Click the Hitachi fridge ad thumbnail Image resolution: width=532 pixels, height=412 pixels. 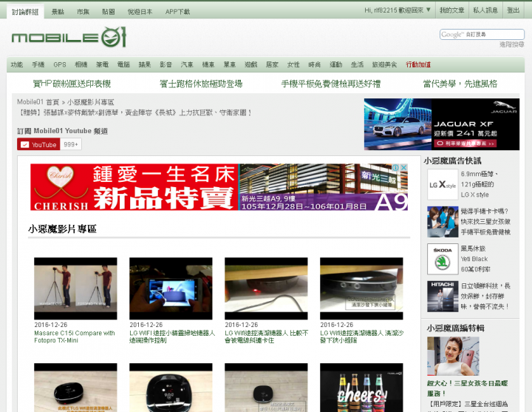443,296
